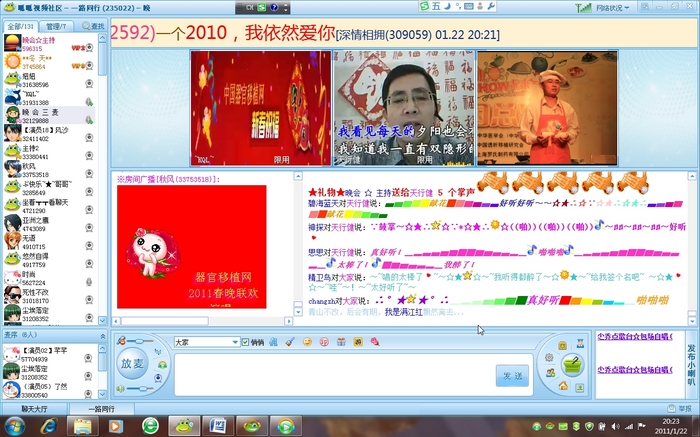This screenshot has width=700, height=437.
Task: Collapse the 麦序 queue panel chevron
Action: pyautogui.click(x=103, y=335)
